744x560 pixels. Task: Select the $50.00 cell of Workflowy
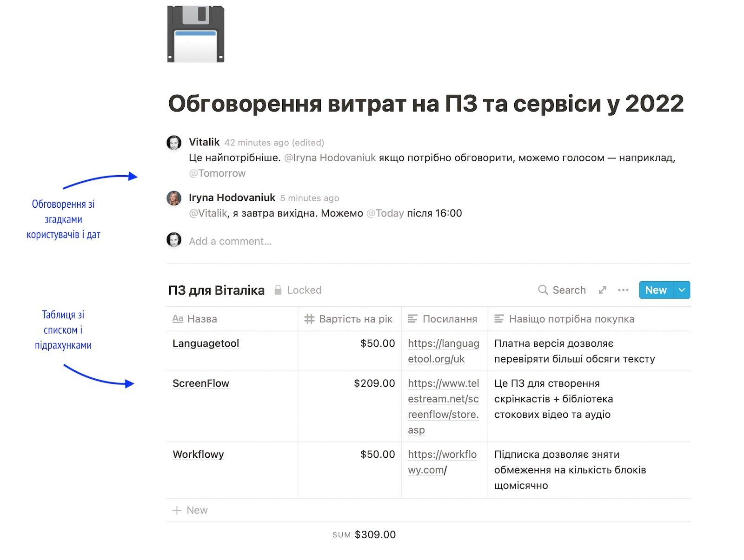[350, 470]
